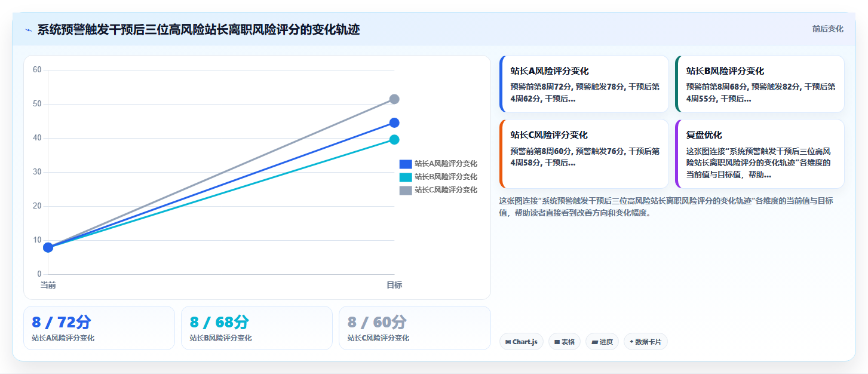
Task: Click the 目标 x-axis label
Action: [x=394, y=286]
